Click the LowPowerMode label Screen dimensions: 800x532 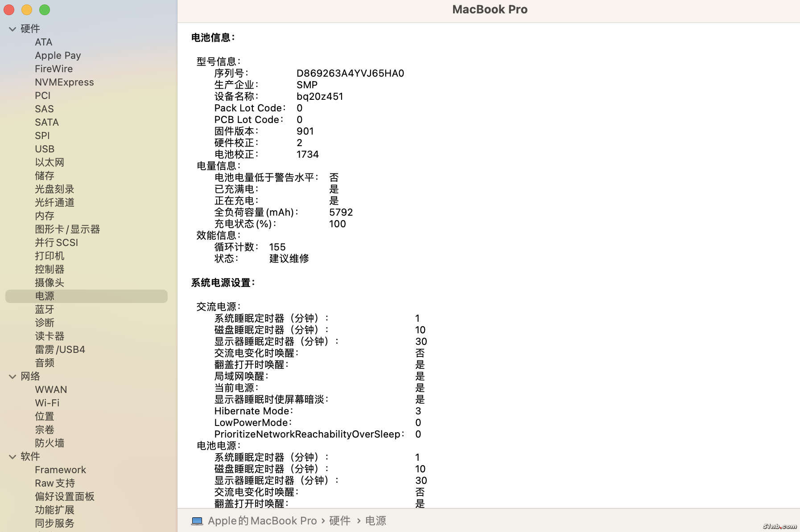point(253,423)
